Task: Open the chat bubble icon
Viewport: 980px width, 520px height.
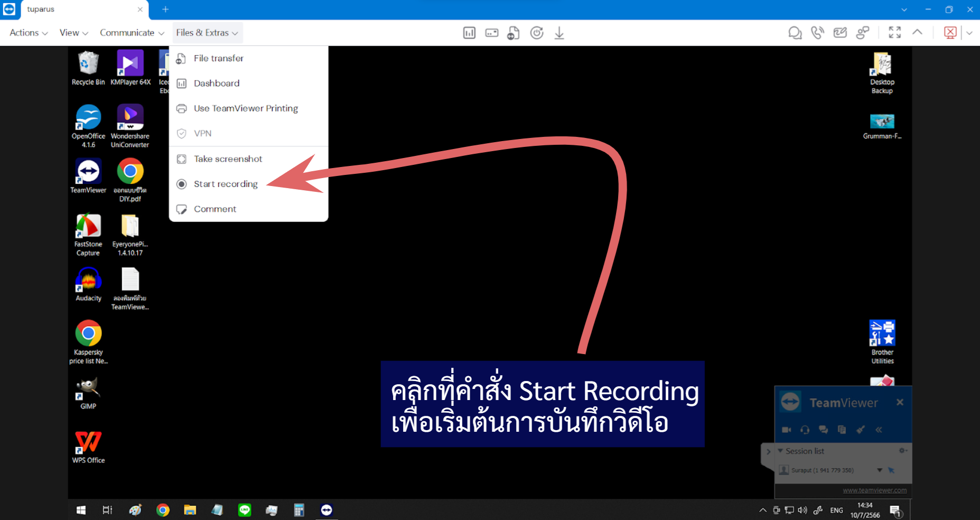Action: [x=795, y=33]
